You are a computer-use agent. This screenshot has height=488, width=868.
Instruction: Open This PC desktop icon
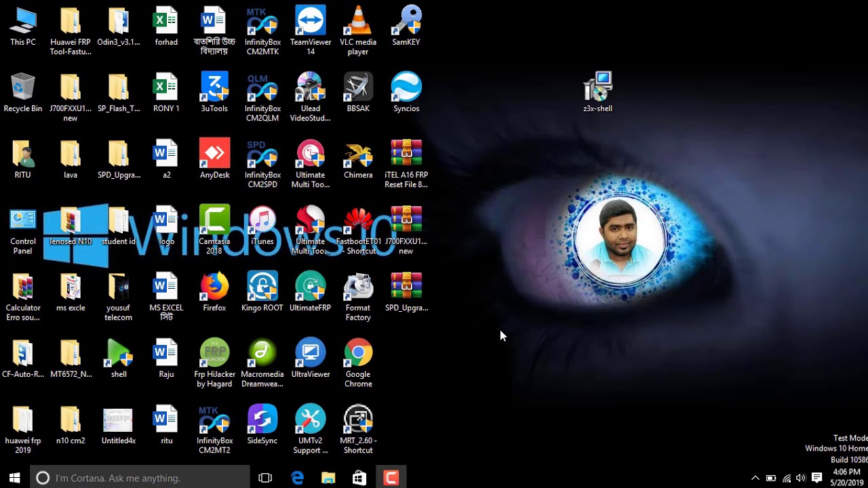22,26
